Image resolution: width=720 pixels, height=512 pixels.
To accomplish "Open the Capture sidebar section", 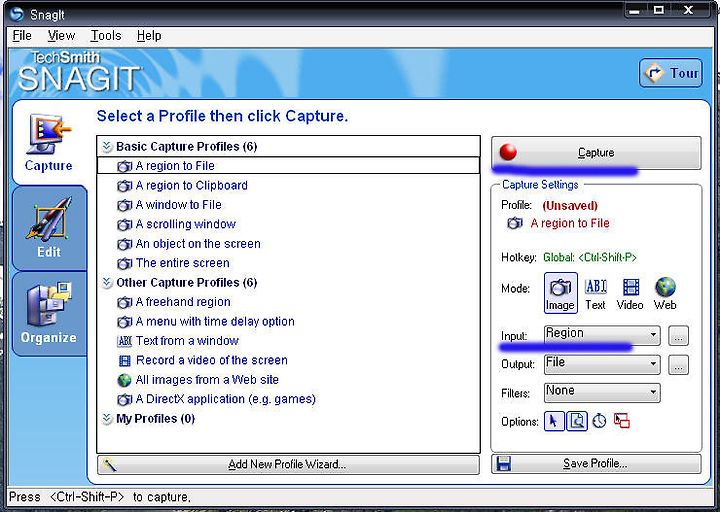I will click(49, 143).
